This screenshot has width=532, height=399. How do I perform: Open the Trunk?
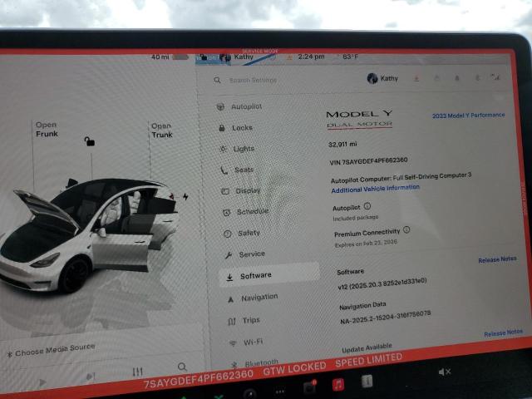tap(162, 131)
